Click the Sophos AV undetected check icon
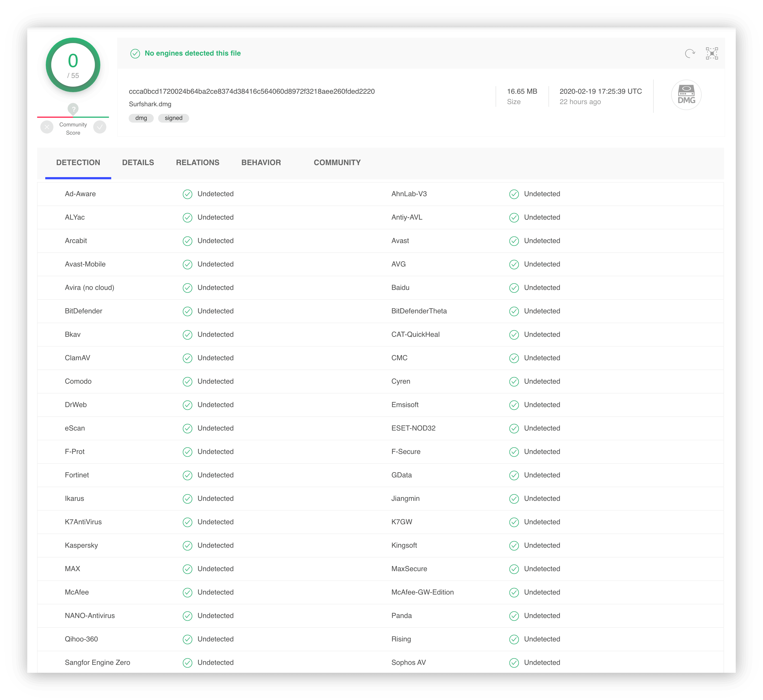 point(514,663)
